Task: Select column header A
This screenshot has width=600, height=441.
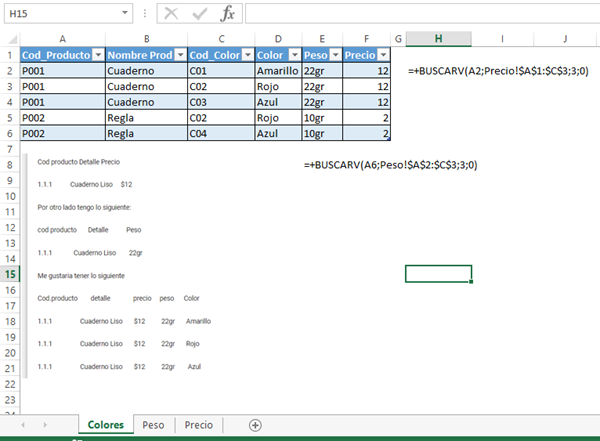Action: (63, 39)
